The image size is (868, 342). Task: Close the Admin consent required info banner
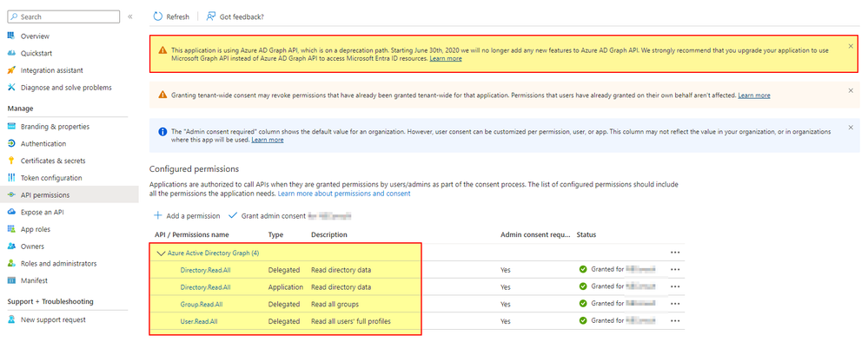pos(851,128)
